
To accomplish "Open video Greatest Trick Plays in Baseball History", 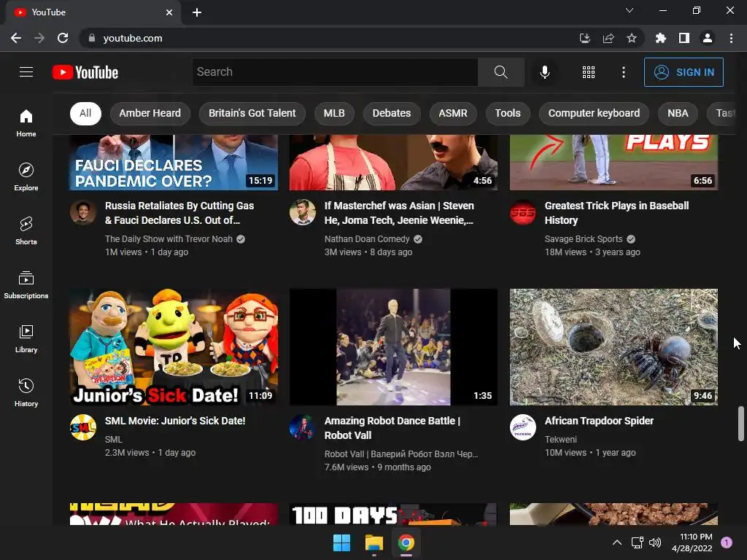I will (616, 213).
